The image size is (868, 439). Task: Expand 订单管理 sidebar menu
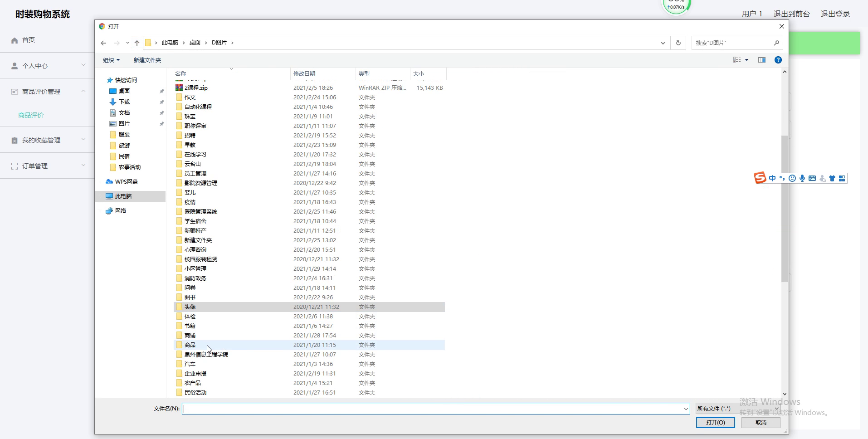(47, 166)
